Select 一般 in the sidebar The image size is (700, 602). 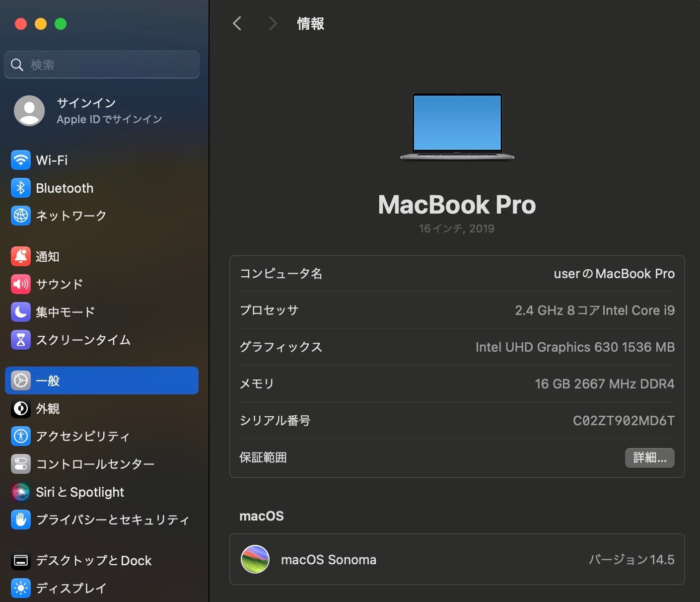(x=102, y=380)
